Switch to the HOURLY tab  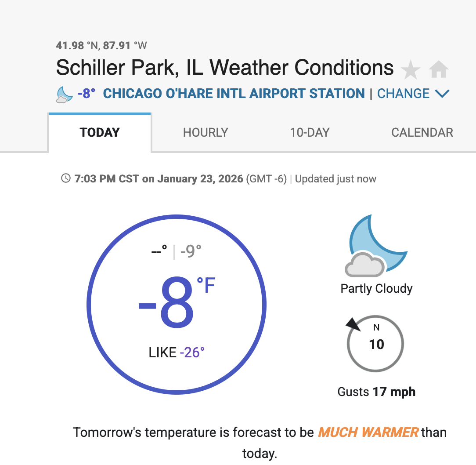[x=206, y=133]
